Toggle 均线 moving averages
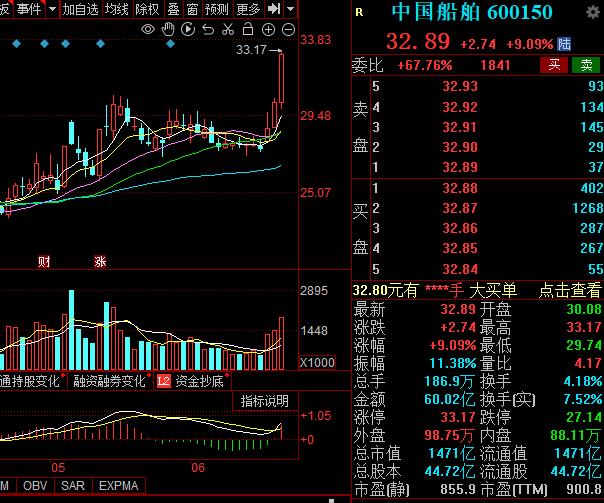Image resolution: width=604 pixels, height=503 pixels. 117,8
